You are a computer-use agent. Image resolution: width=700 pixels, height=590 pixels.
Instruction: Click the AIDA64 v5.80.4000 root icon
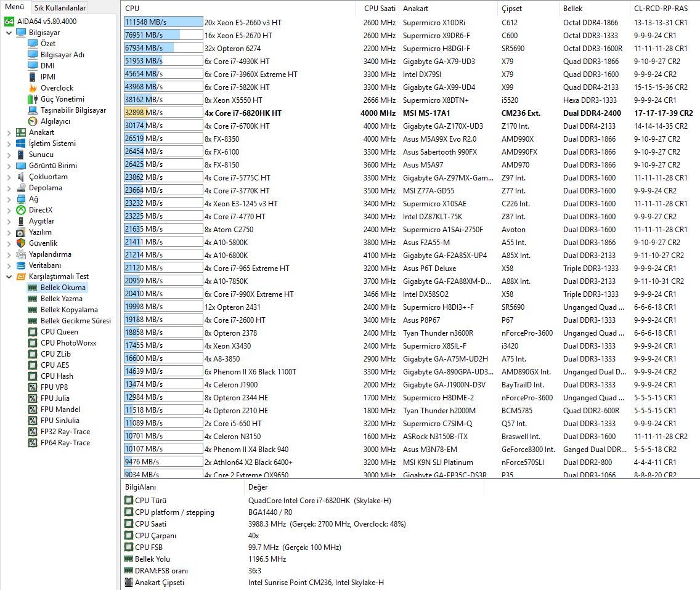(9, 22)
